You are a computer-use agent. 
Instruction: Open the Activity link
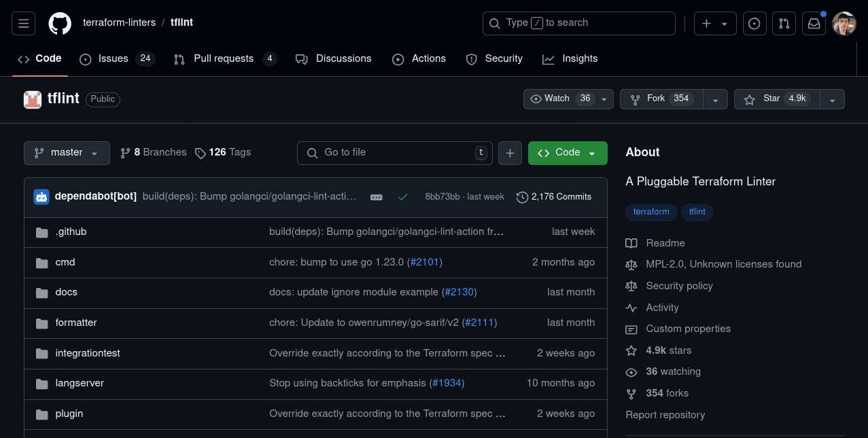coord(653,308)
